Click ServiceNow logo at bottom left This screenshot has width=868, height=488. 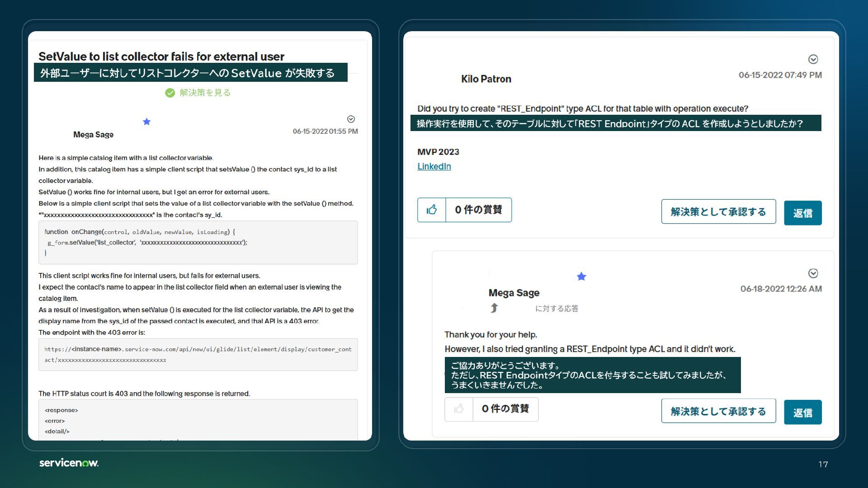click(69, 463)
